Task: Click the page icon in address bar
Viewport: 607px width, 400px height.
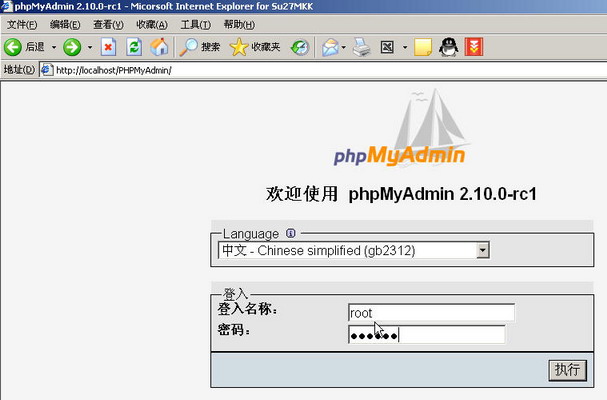Action: tap(47, 70)
